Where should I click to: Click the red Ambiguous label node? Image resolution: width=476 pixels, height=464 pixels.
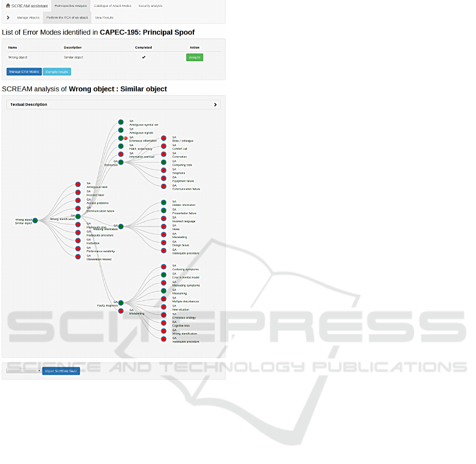tap(78, 185)
